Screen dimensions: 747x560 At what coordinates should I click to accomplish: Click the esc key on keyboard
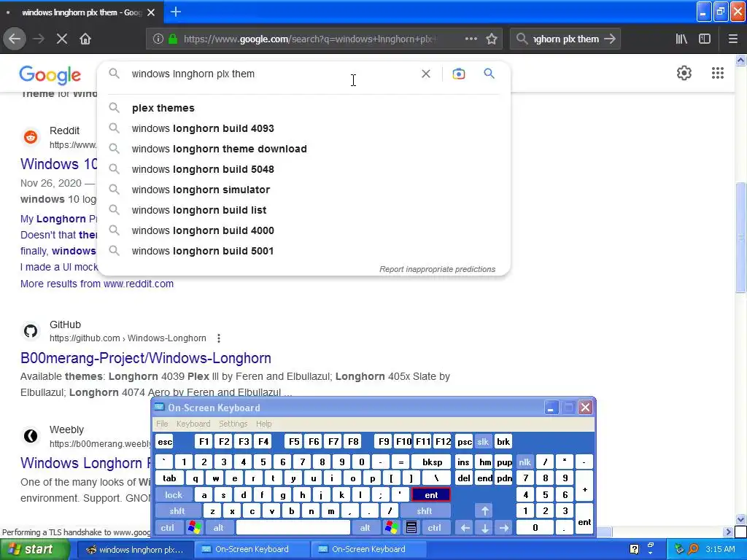tap(165, 442)
